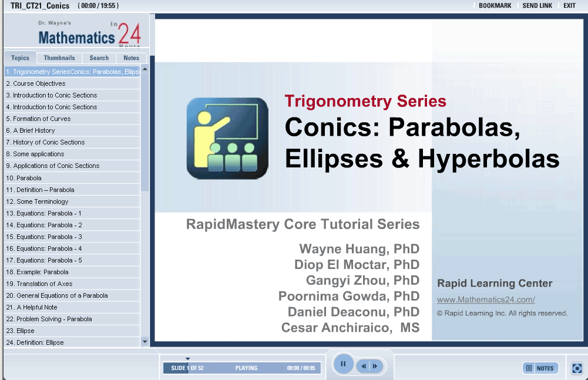Pause the slide playback
This screenshot has width=588, height=380.
click(x=342, y=364)
